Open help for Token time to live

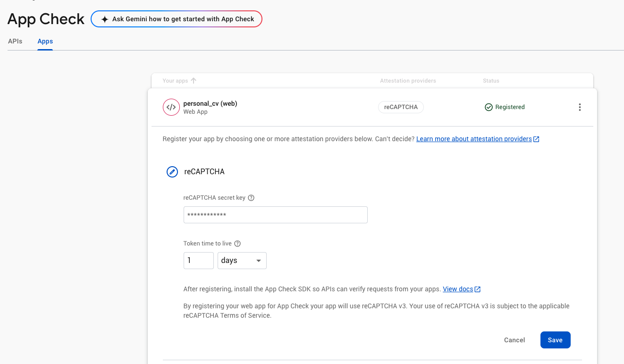(x=237, y=244)
